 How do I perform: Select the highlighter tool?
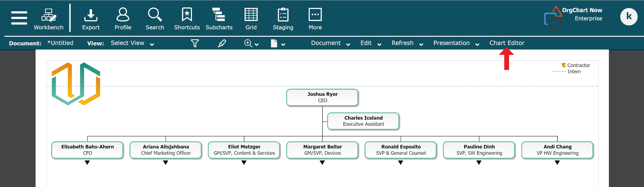tap(222, 43)
